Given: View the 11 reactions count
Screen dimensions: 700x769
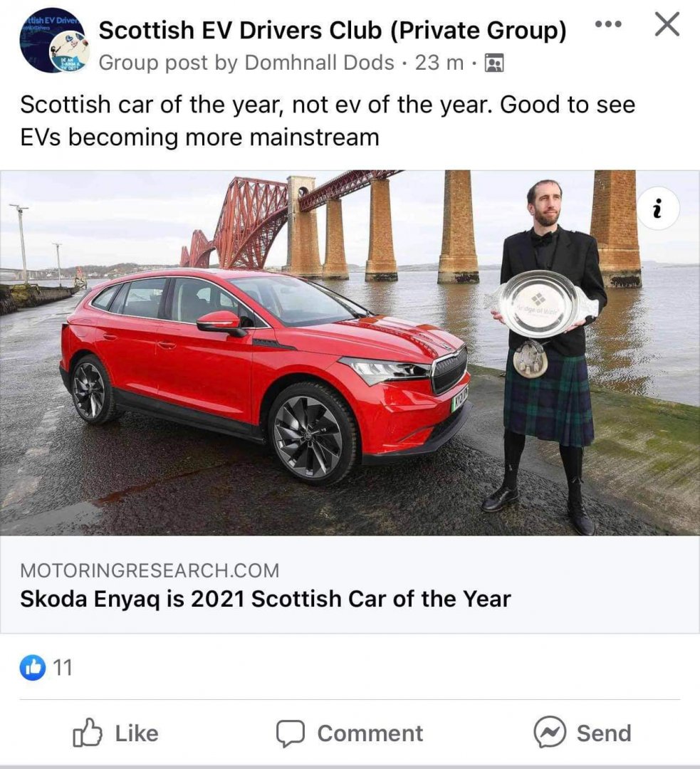Looking at the screenshot, I should click(x=62, y=668).
